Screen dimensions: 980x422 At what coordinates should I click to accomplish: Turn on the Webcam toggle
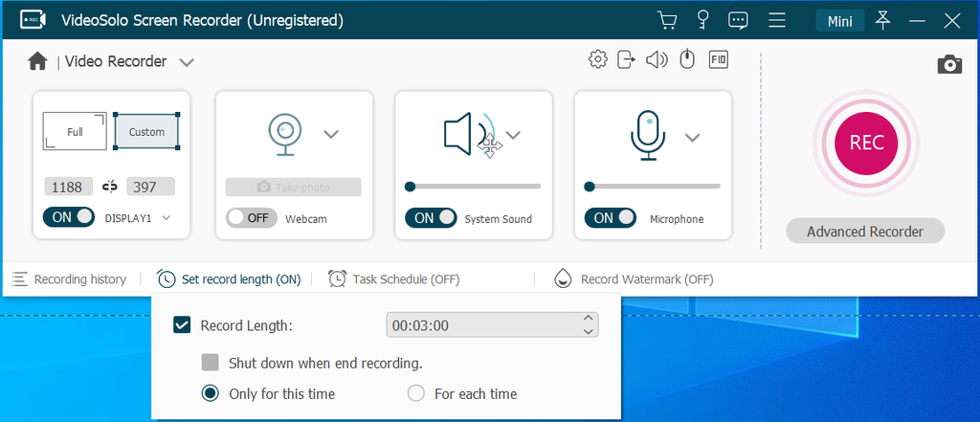[x=252, y=217]
